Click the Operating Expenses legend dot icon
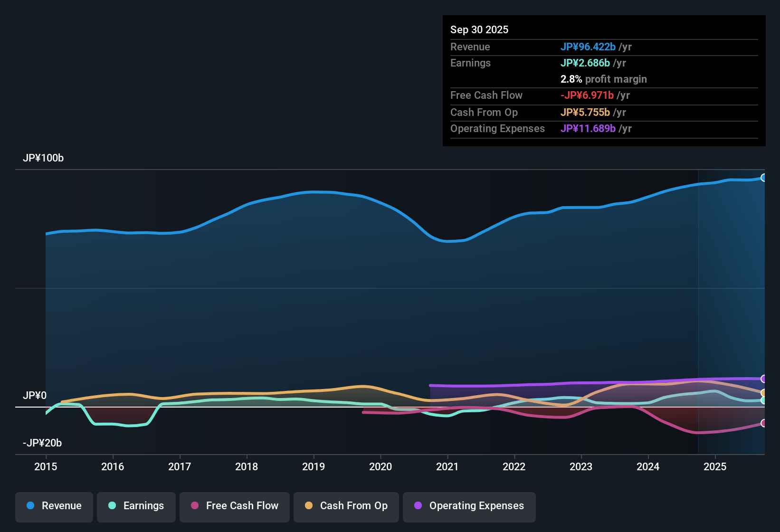Viewport: 780px width, 532px height. [418, 506]
